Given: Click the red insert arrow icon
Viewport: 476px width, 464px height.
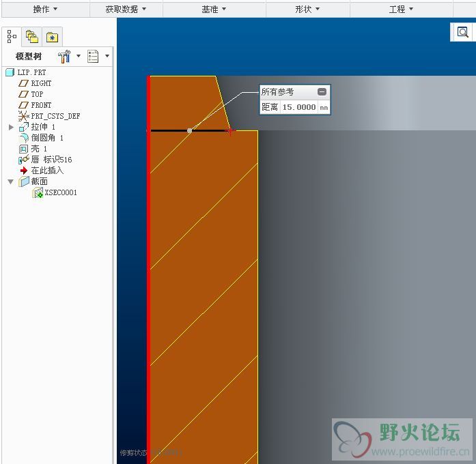Looking at the screenshot, I should coord(24,171).
